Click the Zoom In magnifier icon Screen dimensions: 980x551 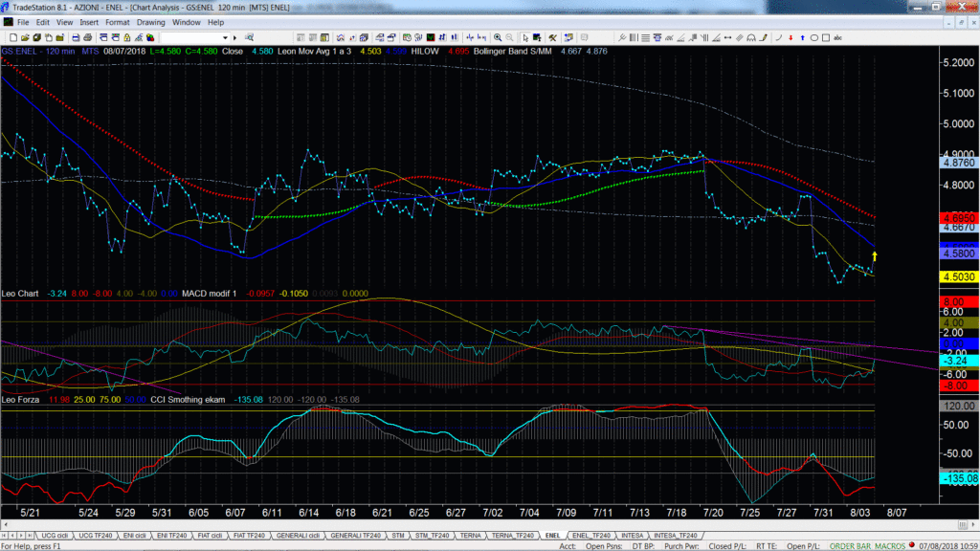498,37
